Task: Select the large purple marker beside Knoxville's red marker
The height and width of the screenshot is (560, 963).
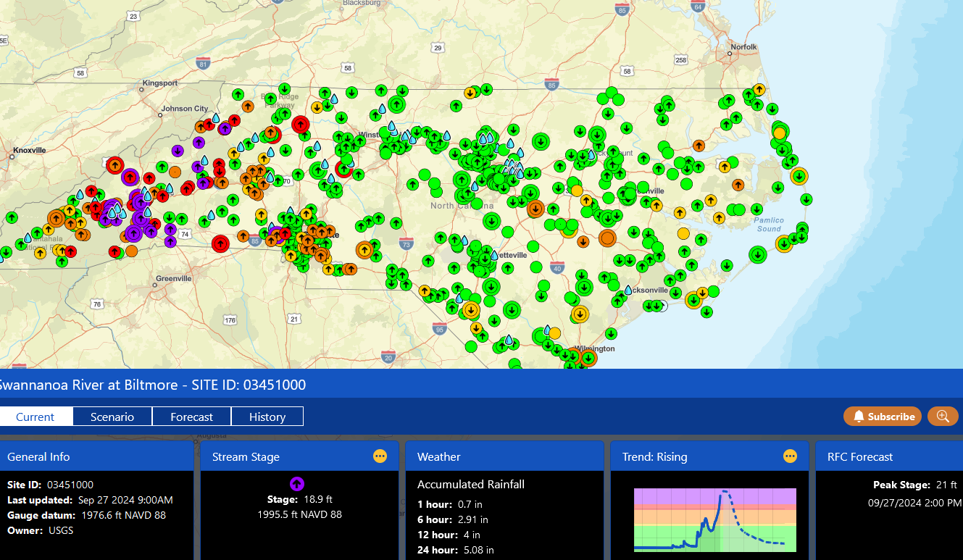Action: pyautogui.click(x=130, y=175)
